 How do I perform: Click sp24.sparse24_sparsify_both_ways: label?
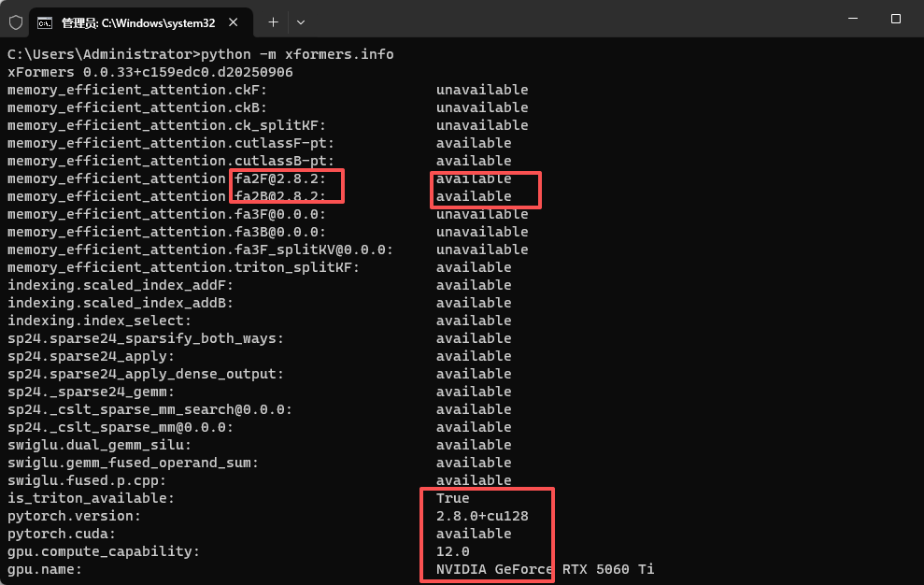(146, 338)
